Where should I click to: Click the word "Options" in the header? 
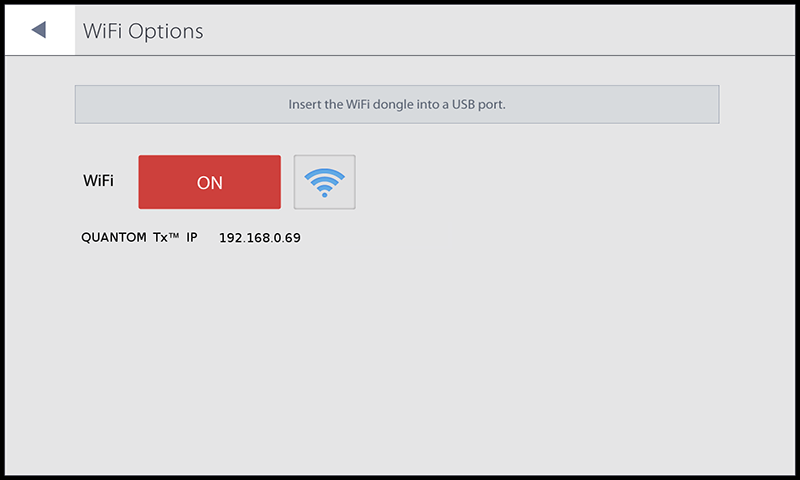[x=165, y=32]
